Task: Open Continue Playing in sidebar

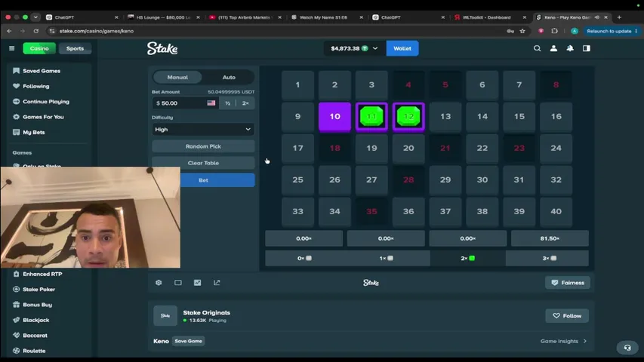Action: tap(46, 101)
